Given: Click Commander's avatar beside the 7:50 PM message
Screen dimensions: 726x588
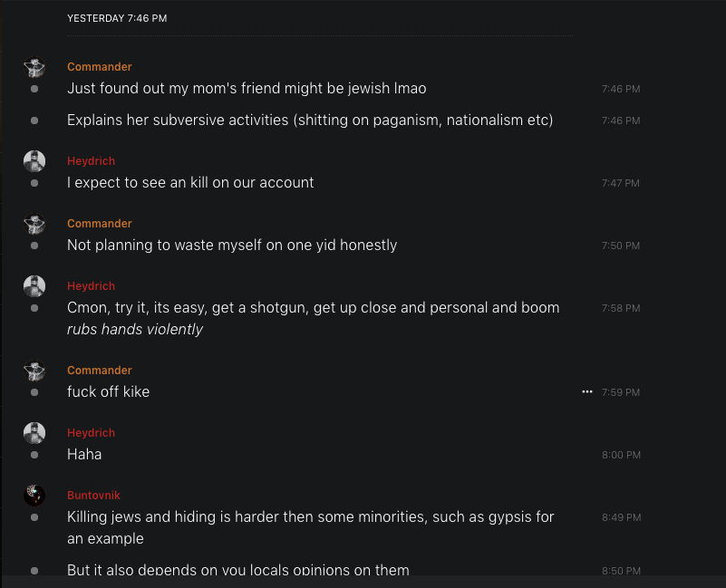Looking at the screenshot, I should [x=34, y=224].
